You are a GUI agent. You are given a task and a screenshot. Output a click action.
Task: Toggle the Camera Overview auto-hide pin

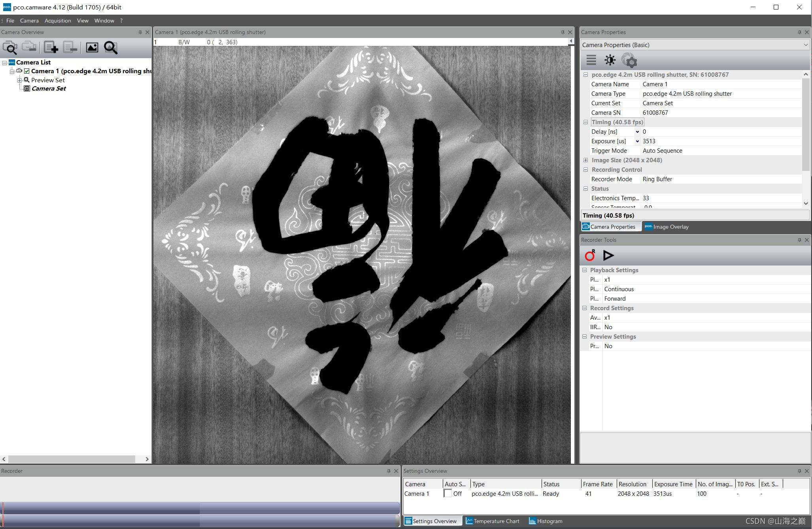[x=140, y=32]
